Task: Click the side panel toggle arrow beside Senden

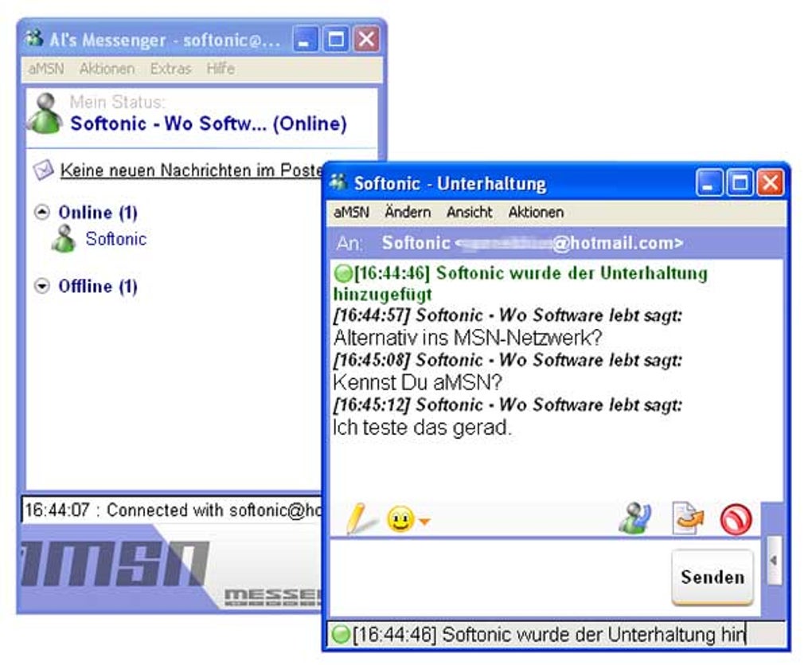Action: click(x=774, y=561)
